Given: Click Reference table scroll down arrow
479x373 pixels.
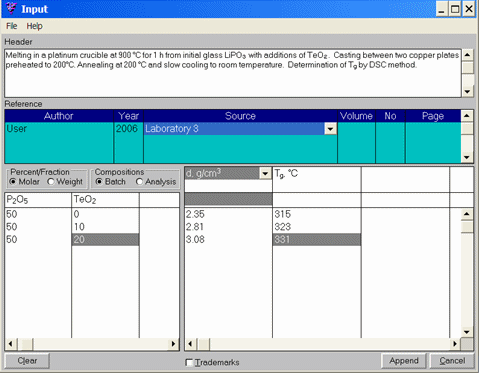Looking at the screenshot, I should click(x=467, y=157).
